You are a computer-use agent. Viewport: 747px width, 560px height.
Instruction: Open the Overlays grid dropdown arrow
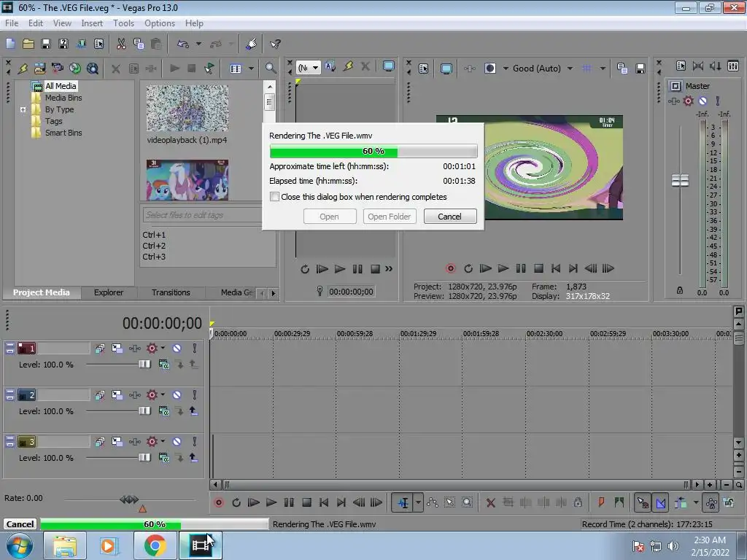click(x=603, y=69)
